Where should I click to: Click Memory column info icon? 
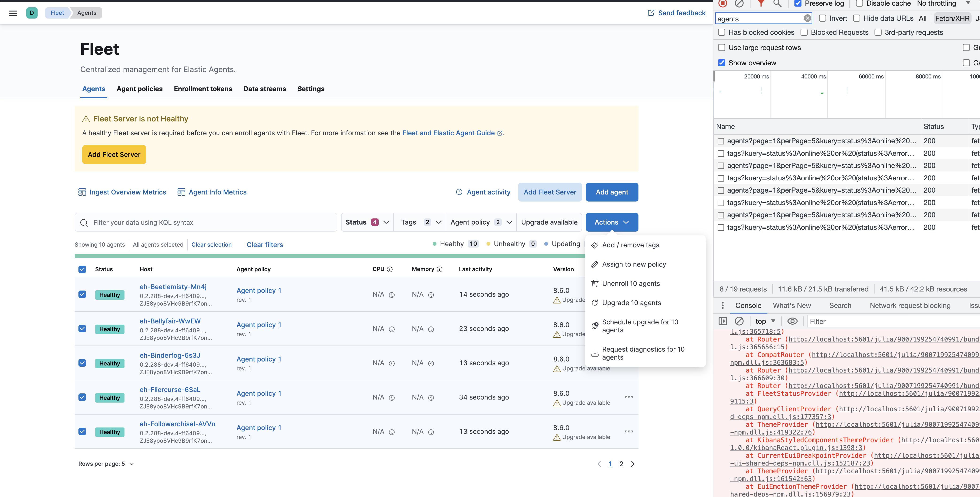(439, 269)
